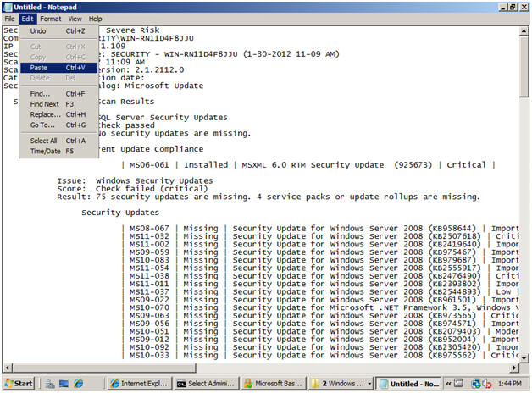Choose Replace... in Edit menu

(x=58, y=114)
